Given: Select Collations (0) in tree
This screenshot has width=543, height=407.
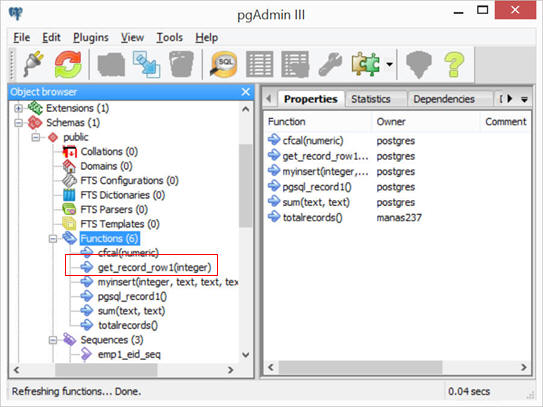Looking at the screenshot, I should point(109,152).
